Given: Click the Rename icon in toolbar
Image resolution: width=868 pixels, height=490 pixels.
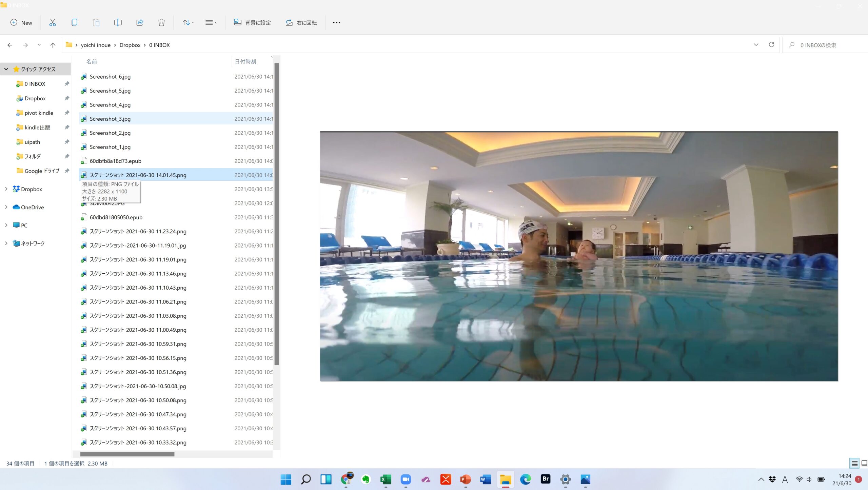Looking at the screenshot, I should click(118, 22).
